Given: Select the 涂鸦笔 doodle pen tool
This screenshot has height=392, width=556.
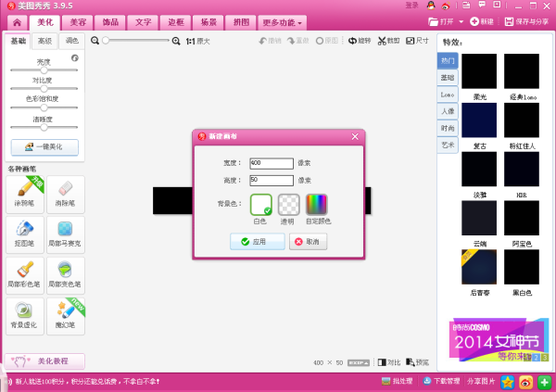Looking at the screenshot, I should (25, 195).
